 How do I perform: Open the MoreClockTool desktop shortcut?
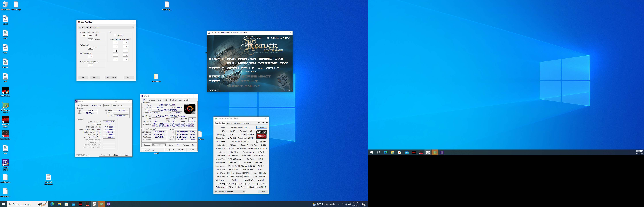point(5,135)
